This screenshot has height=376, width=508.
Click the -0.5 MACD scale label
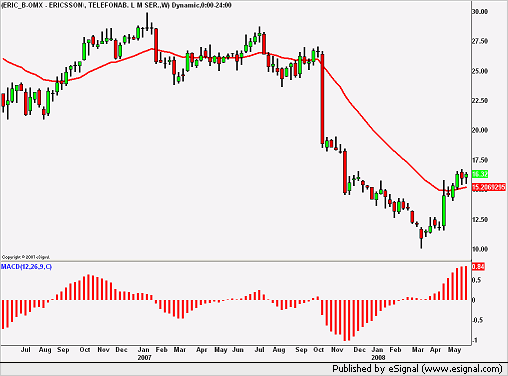coord(477,320)
